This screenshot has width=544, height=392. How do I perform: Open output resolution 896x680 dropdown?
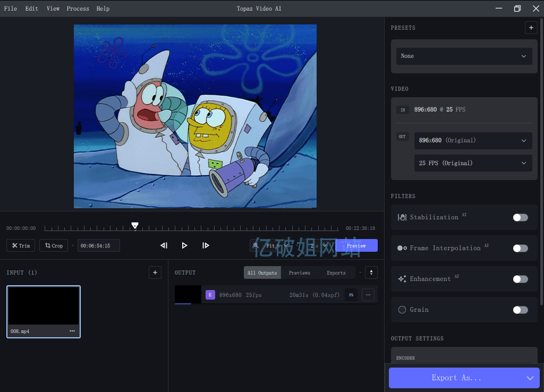[x=473, y=141]
